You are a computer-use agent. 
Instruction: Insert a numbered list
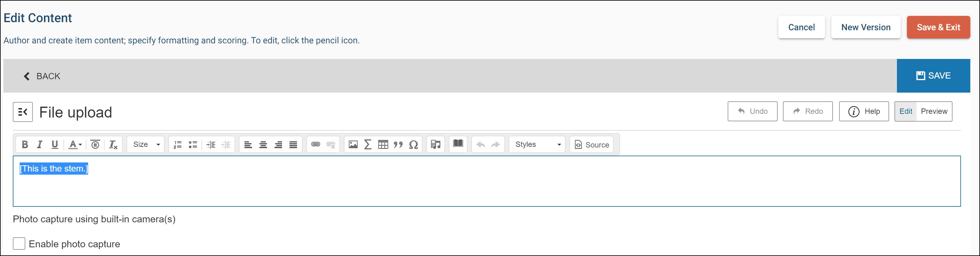178,144
